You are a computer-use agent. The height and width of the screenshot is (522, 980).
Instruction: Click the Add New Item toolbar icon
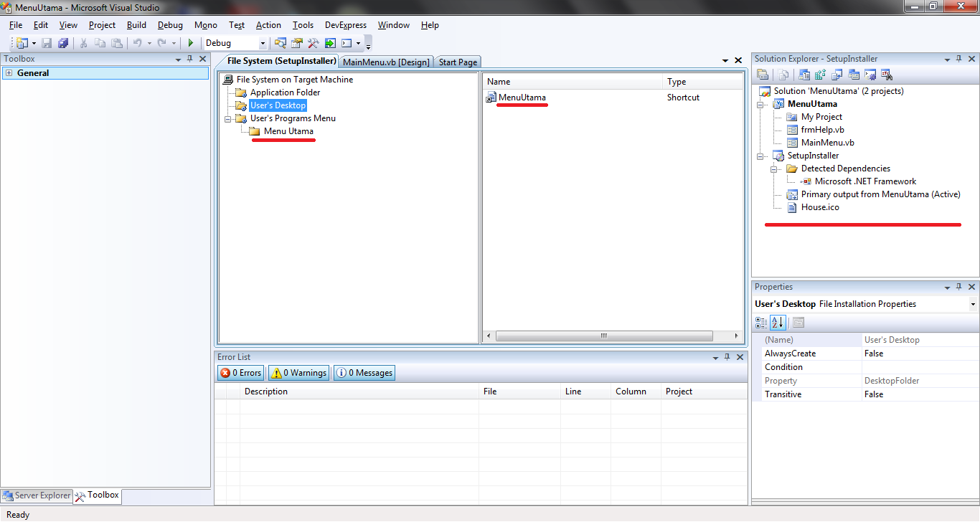click(22, 43)
